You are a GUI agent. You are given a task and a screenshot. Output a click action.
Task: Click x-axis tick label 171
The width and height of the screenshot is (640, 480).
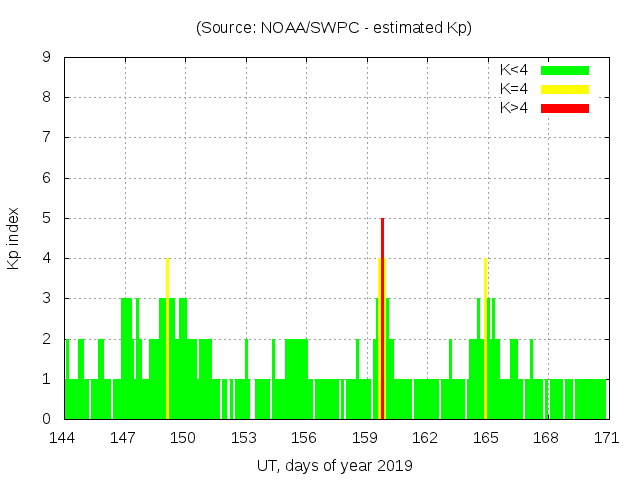click(606, 438)
